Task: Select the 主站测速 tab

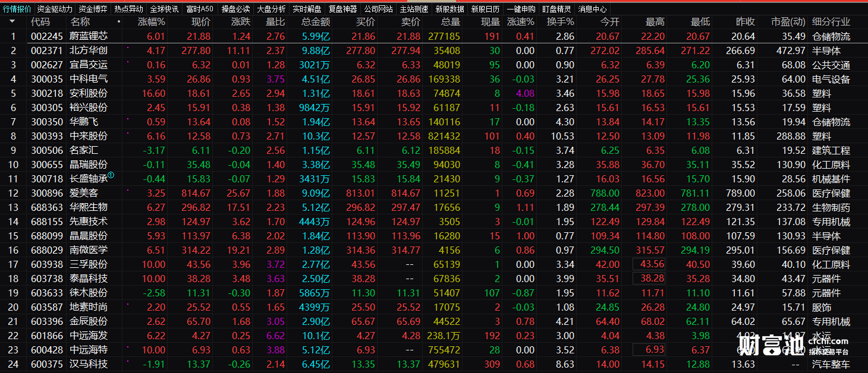Action: [414, 9]
